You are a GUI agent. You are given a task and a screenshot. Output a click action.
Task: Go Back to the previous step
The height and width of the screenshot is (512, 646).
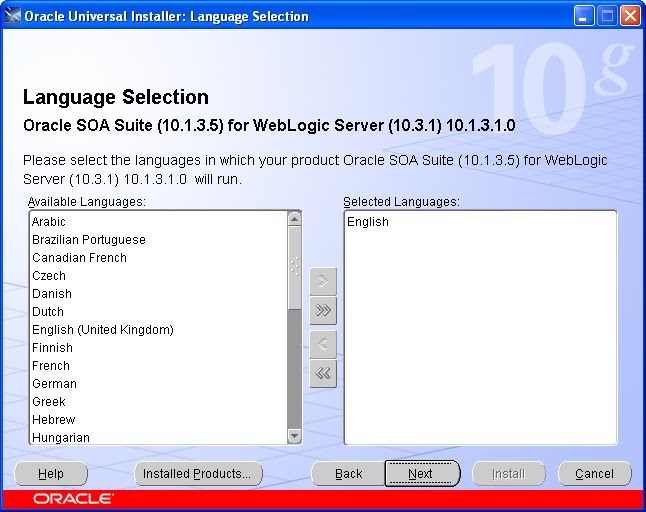(349, 474)
